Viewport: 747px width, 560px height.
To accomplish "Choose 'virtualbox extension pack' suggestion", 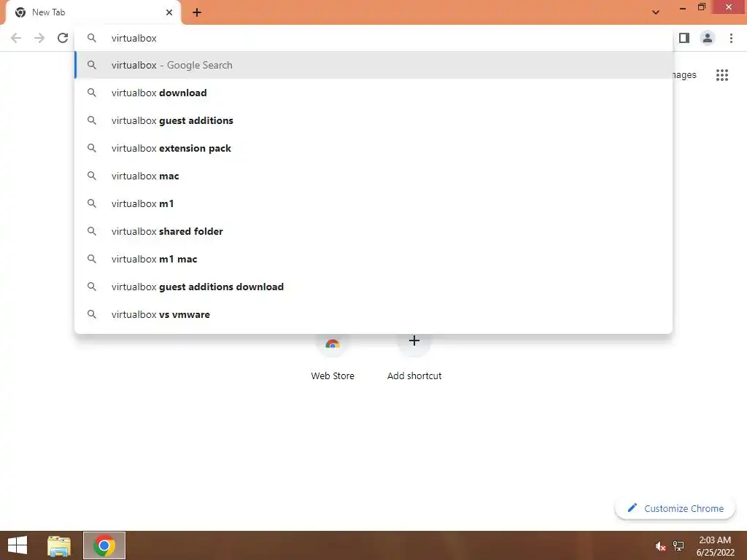I will [x=373, y=148].
